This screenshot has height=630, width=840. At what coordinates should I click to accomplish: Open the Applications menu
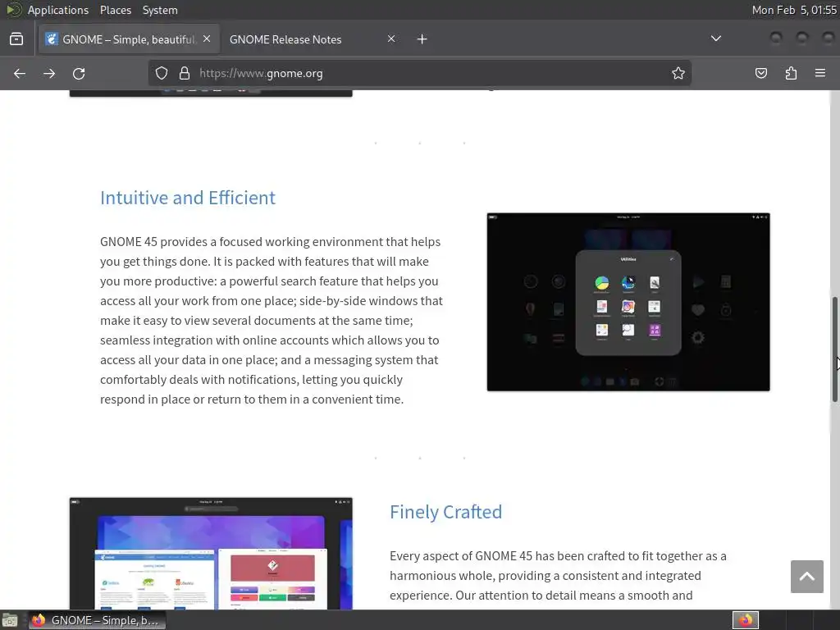coord(58,10)
